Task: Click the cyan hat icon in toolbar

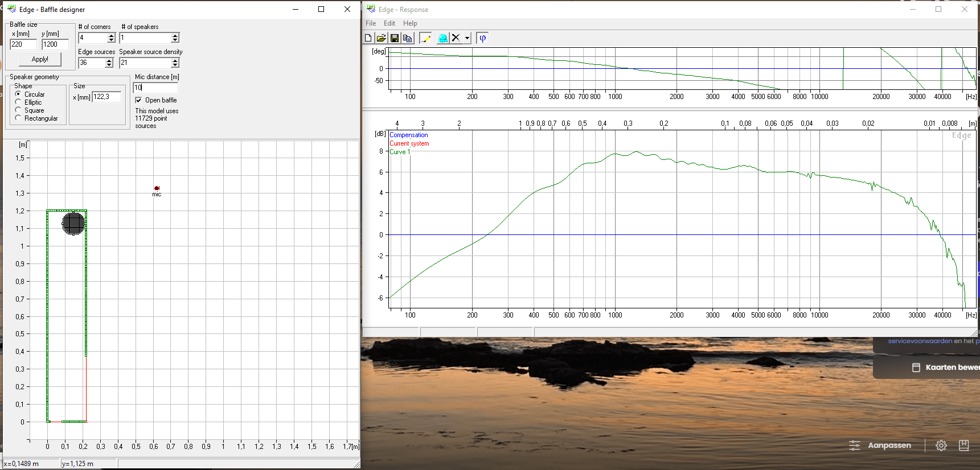Action: click(442, 38)
